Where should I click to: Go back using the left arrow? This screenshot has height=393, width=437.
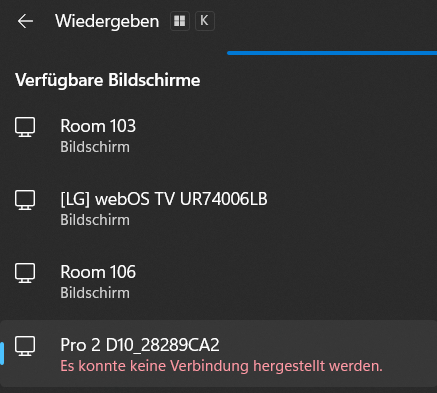pos(25,21)
